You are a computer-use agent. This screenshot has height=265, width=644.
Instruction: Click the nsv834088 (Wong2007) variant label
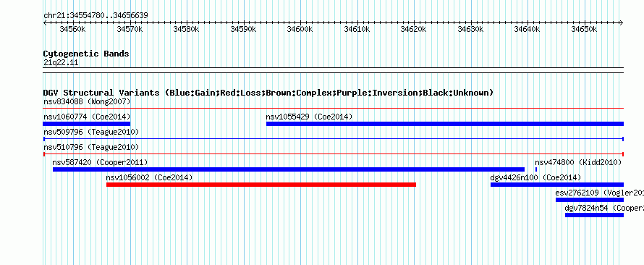(x=87, y=101)
